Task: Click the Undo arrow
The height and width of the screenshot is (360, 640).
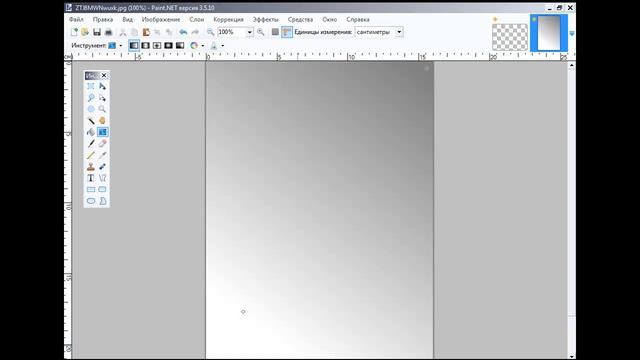Action: pyautogui.click(x=183, y=32)
